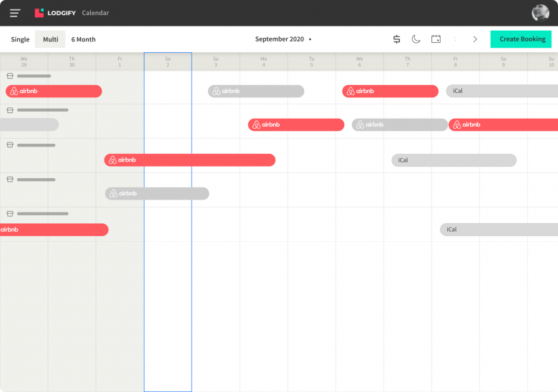
Task: Open first row red airbnb booking starting We 6
Action: click(390, 91)
